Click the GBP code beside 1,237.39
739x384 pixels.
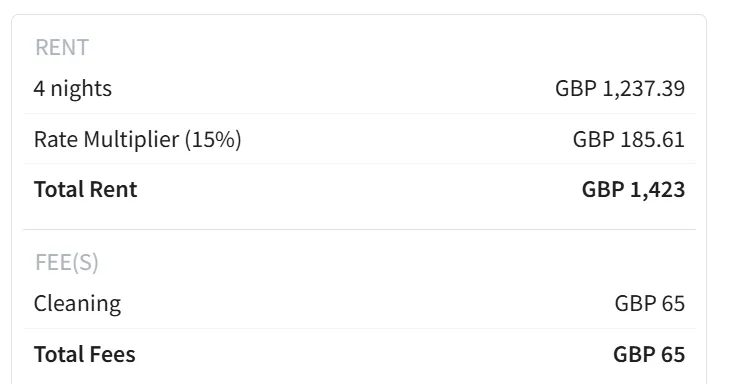tap(576, 89)
